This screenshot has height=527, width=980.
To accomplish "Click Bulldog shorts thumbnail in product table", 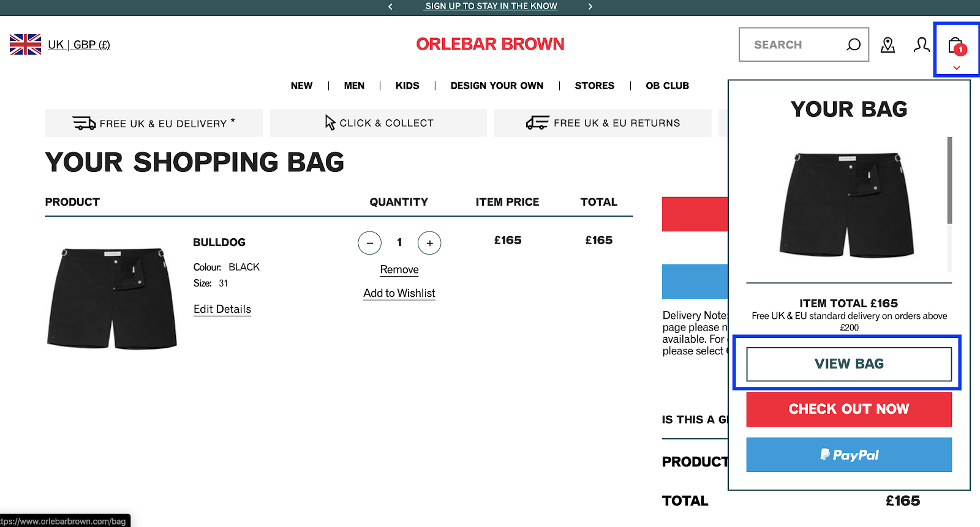I will coord(111,298).
